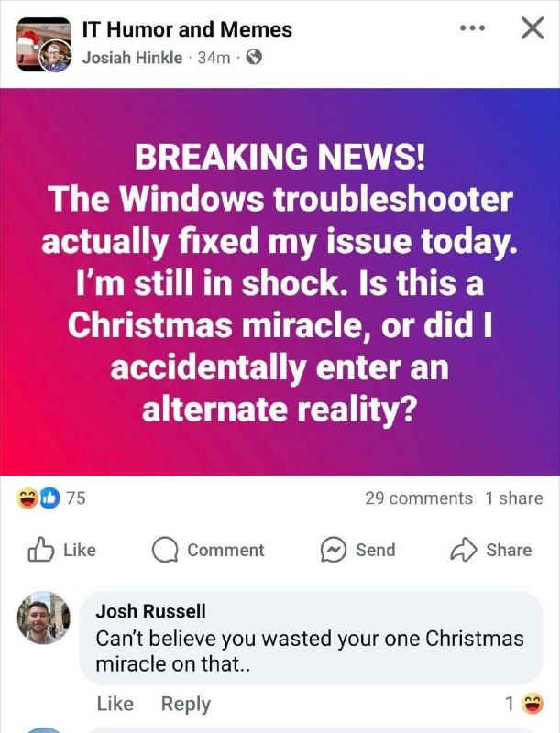The width and height of the screenshot is (560, 733).
Task: Open the 29 comments link
Action: click(419, 498)
